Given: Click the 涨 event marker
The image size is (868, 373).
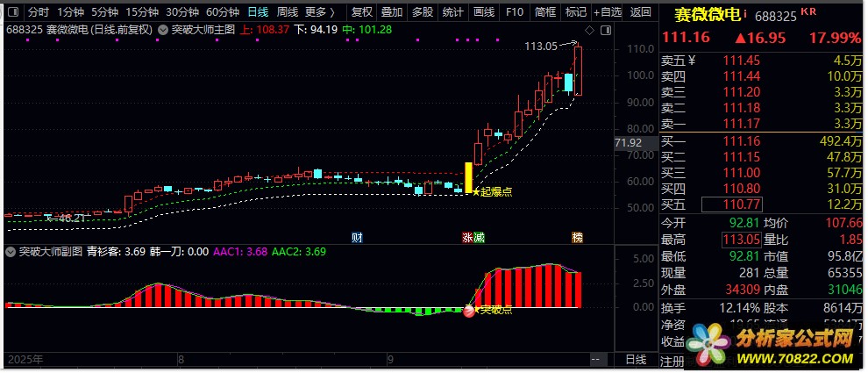Looking at the screenshot, I should (x=468, y=238).
